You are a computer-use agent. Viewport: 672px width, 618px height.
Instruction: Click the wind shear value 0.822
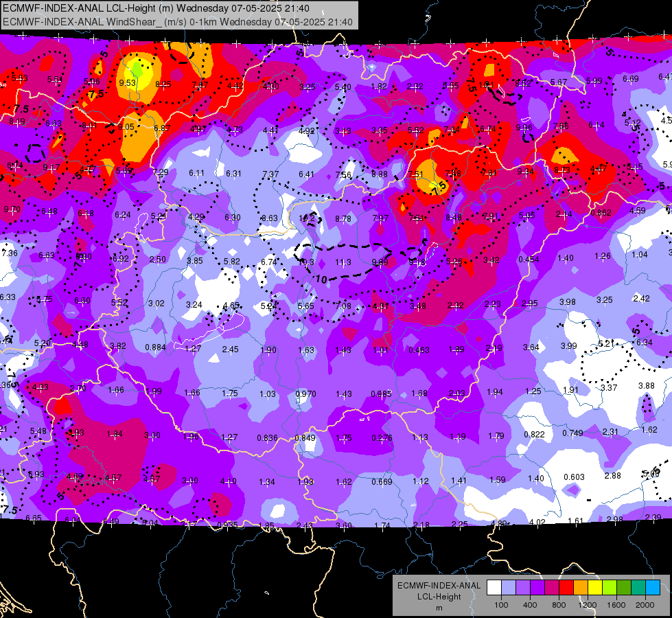pos(534,435)
